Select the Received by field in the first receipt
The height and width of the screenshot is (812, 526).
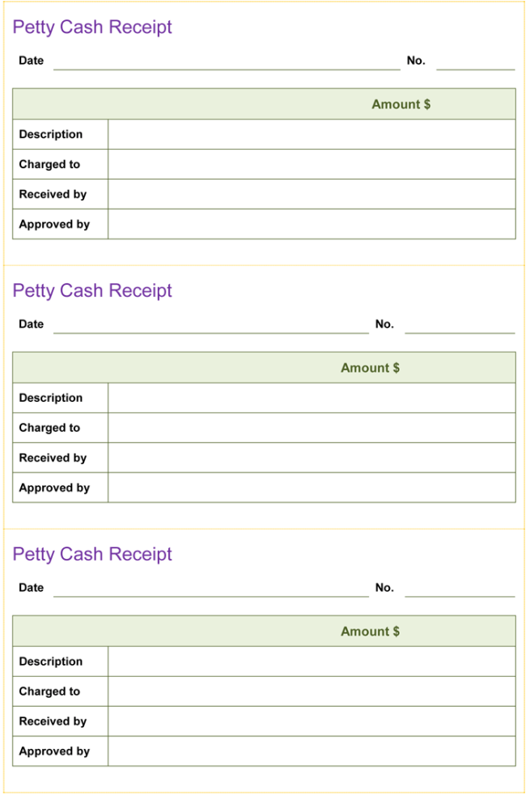pos(312,194)
